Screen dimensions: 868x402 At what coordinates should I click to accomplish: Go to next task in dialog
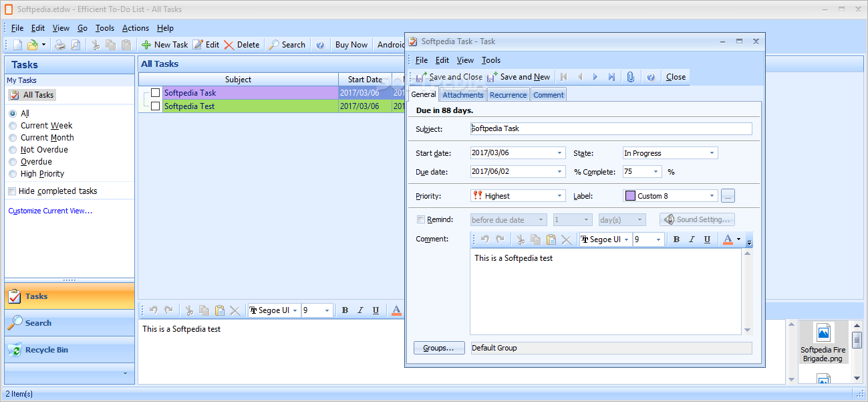click(x=595, y=77)
